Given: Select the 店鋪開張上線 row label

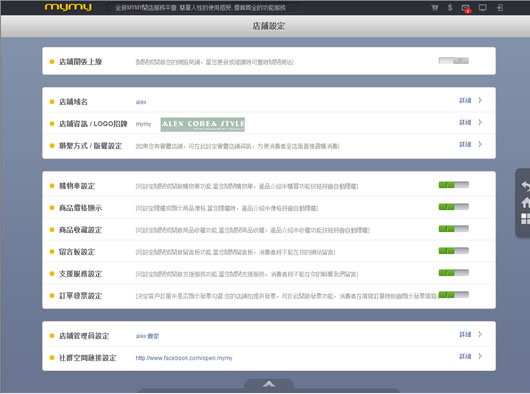Looking at the screenshot, I should tap(80, 61).
